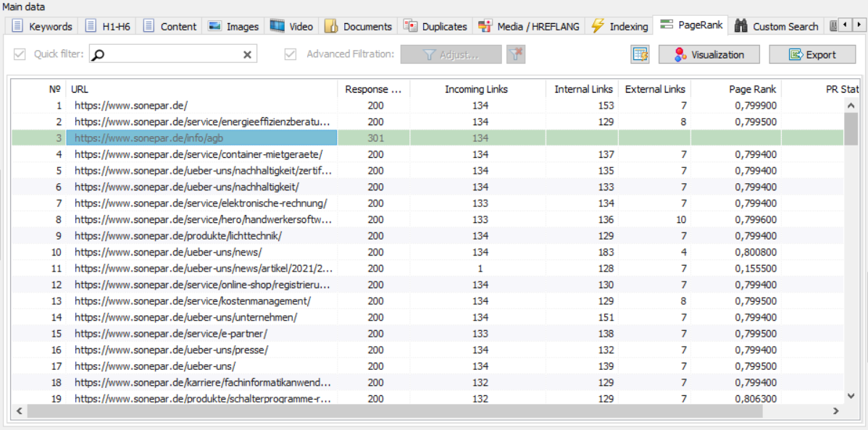Click the Visualization button
The image size is (868, 430).
click(709, 54)
